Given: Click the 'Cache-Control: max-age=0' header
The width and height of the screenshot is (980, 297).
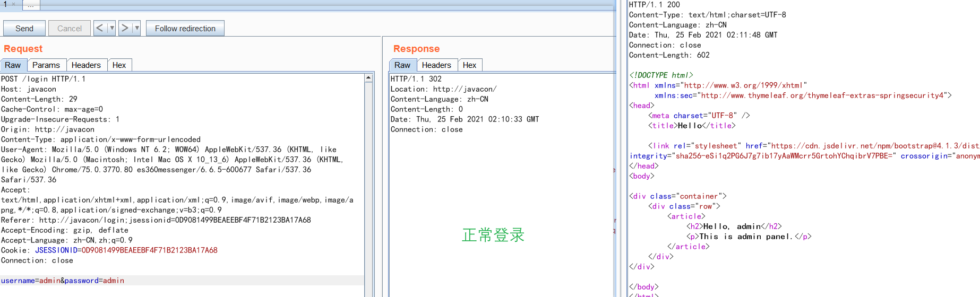Looking at the screenshot, I should pyautogui.click(x=52, y=109).
